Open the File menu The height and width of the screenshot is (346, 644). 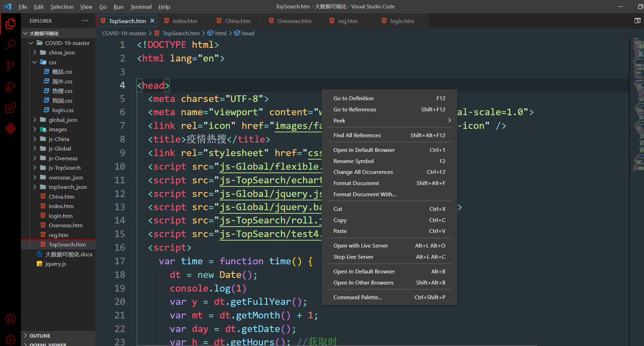click(23, 7)
